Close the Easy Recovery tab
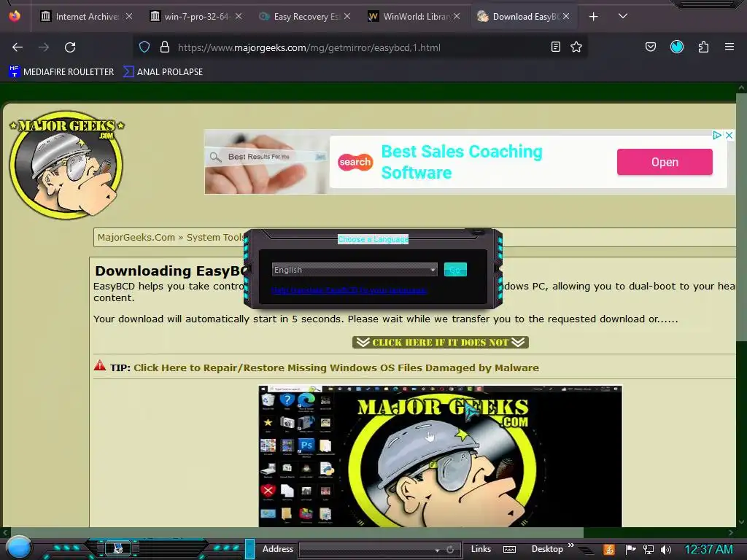 click(347, 16)
